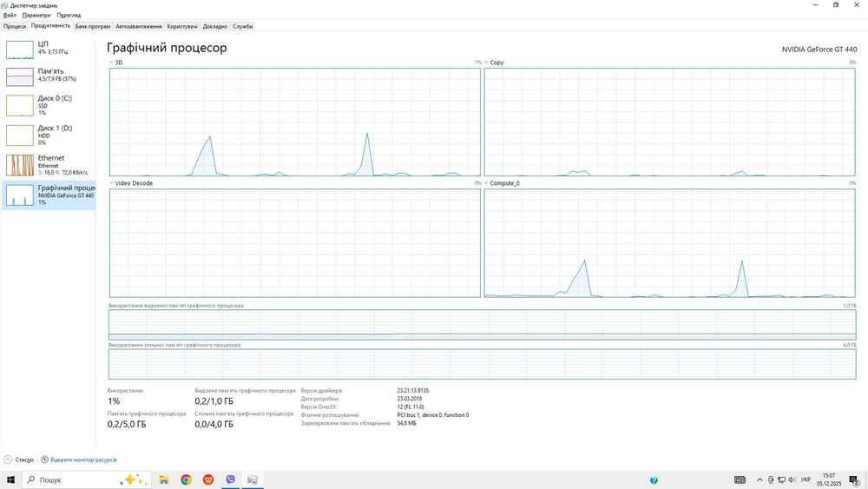Click reserved memory value 54,8 МБ

click(407, 423)
